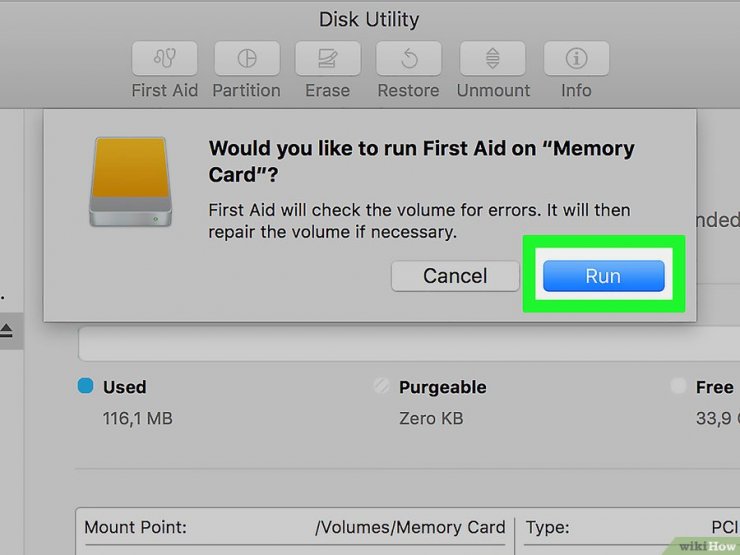740x555 pixels.
Task: Click the blue Used color indicator
Action: tap(85, 386)
